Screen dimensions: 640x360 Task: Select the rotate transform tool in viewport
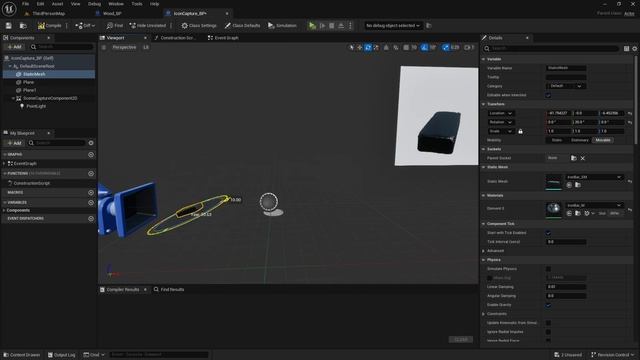point(368,48)
